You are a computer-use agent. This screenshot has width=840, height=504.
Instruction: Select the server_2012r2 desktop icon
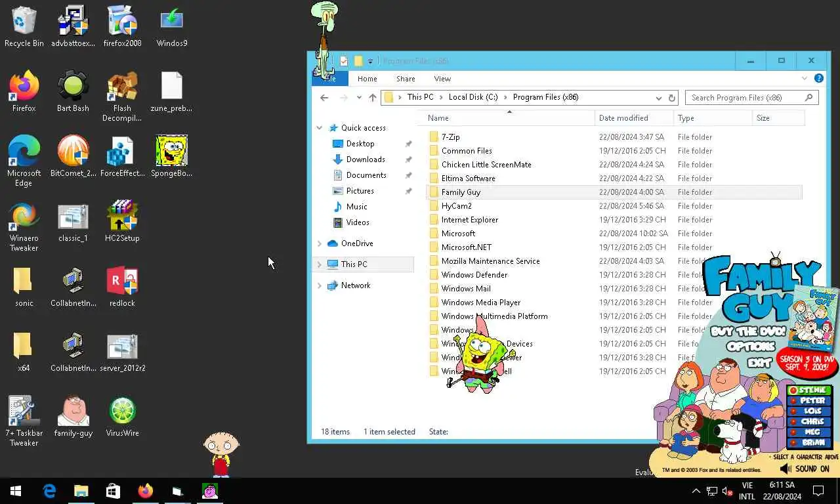(x=122, y=352)
